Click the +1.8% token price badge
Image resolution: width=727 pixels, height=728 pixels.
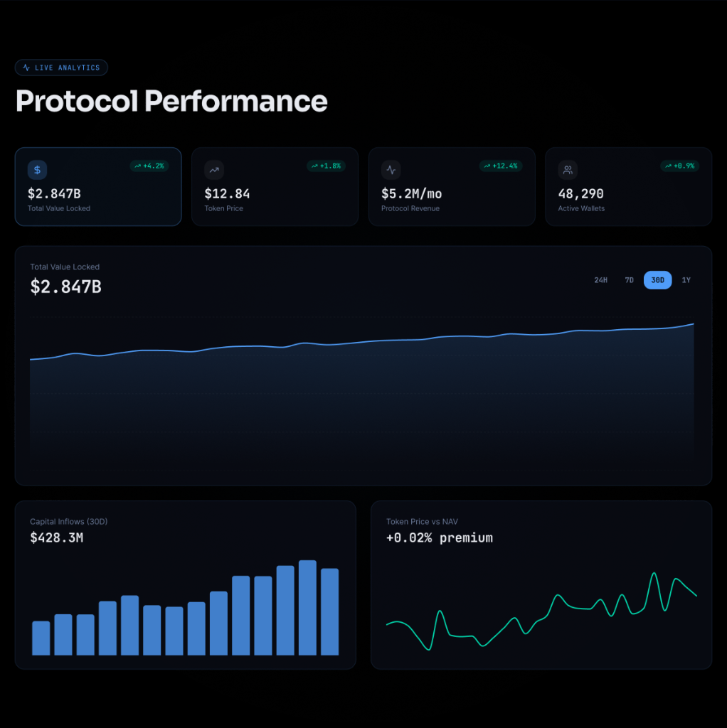point(326,166)
